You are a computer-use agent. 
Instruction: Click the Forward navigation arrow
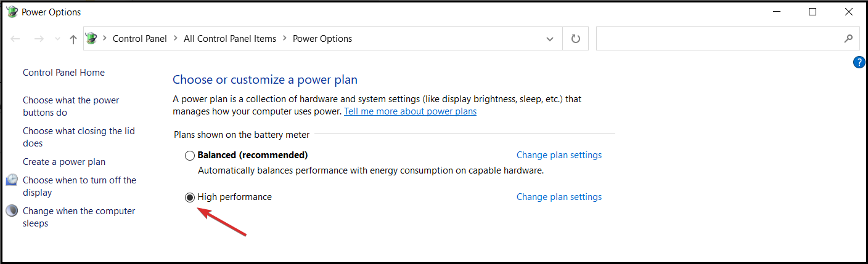[39, 39]
